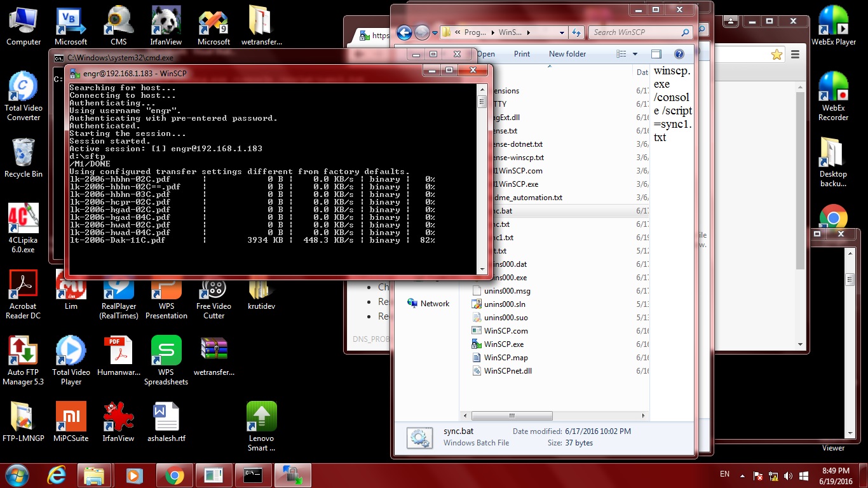The image size is (868, 488).
Task: Type in the Search WinSCP field
Action: tap(635, 32)
